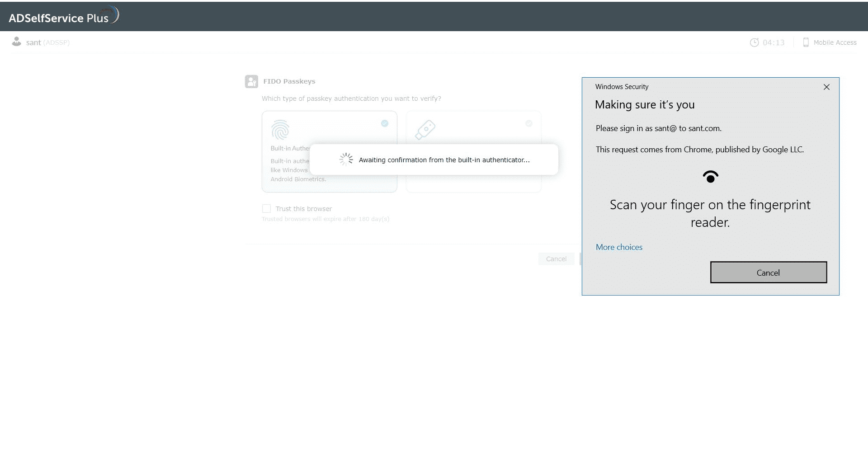Close the Windows Security dialog
This screenshot has height=451, width=868.
click(x=826, y=87)
